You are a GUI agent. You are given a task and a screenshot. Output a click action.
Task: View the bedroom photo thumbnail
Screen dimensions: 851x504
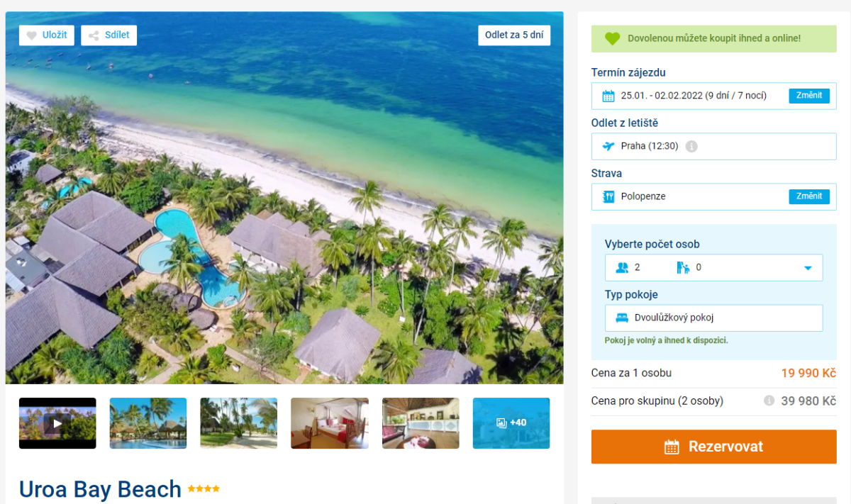click(x=330, y=423)
